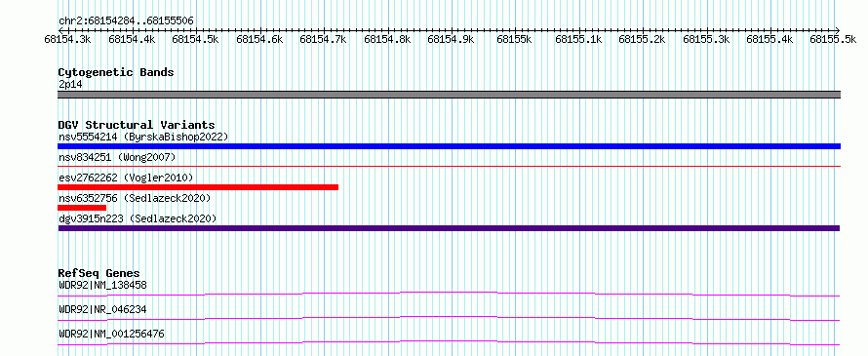Select the Cytogenetic Bands track title
This screenshot has width=868, height=356.
[x=116, y=72]
